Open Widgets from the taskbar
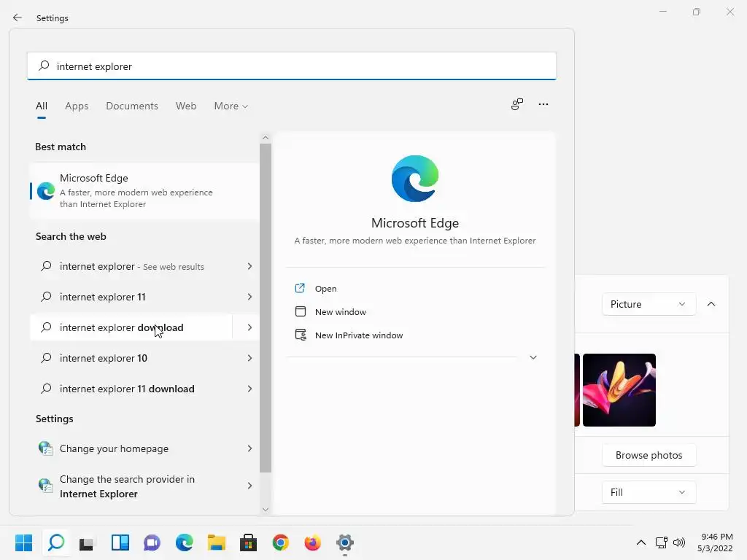 click(120, 542)
